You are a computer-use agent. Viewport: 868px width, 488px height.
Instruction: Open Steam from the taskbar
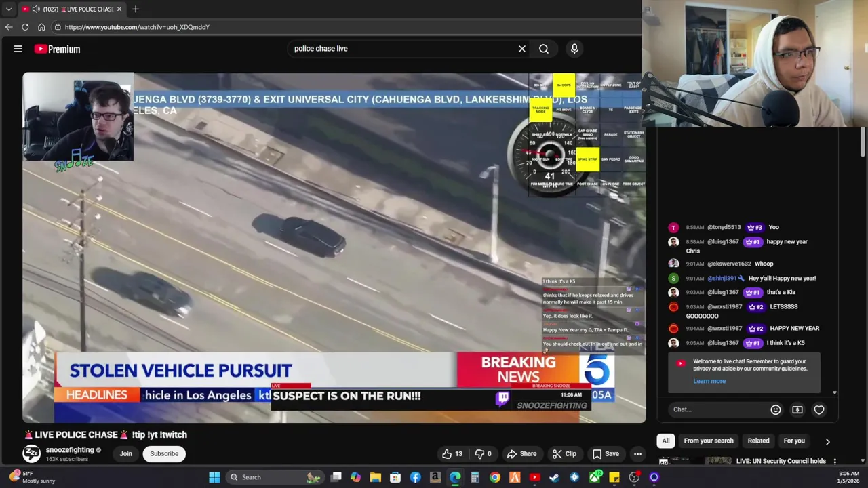click(x=554, y=477)
